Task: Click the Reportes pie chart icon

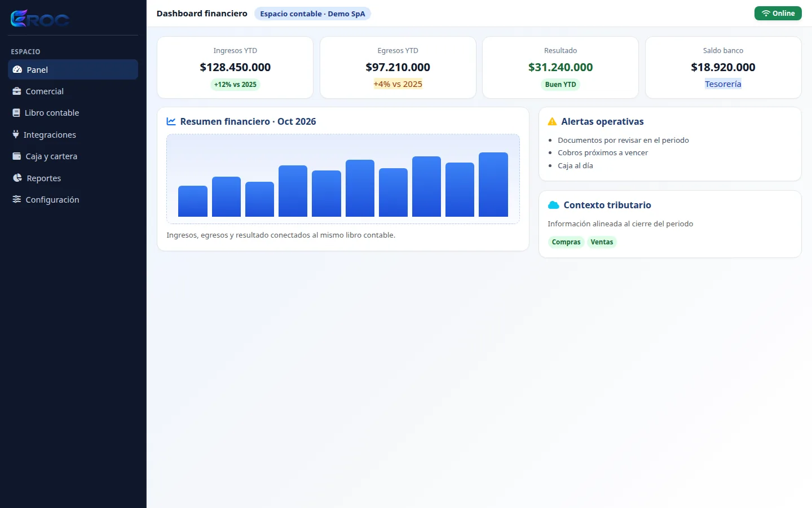Action: [x=17, y=178]
